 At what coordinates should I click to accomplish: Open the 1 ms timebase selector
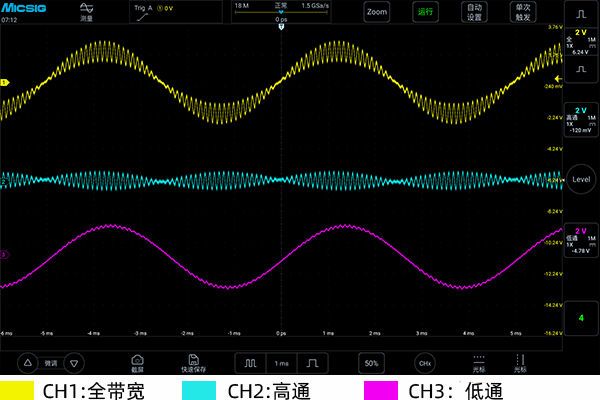point(281,363)
